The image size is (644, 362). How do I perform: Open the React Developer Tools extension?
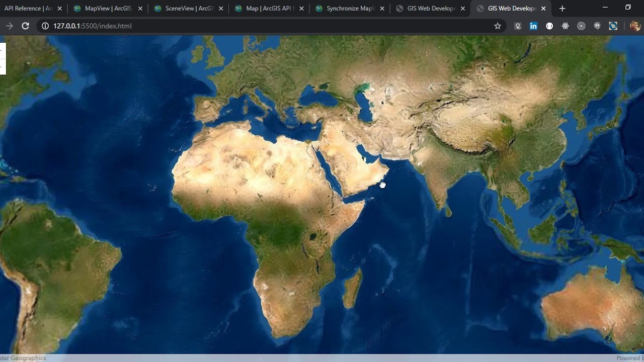tap(566, 26)
